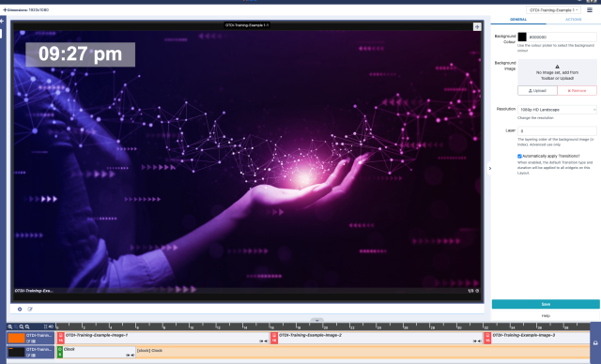Screen dimensions: 601x364
Task: Toggle Automatically apply Transitions checkbox
Action: [x=519, y=156]
